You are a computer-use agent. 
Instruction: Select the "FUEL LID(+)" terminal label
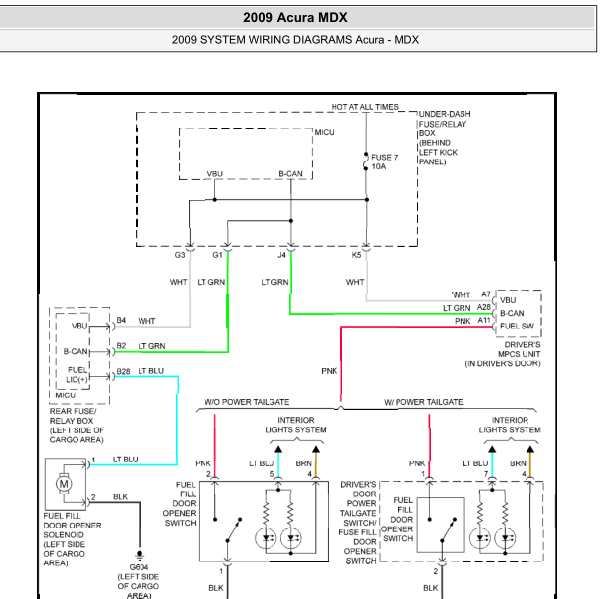[77, 375]
